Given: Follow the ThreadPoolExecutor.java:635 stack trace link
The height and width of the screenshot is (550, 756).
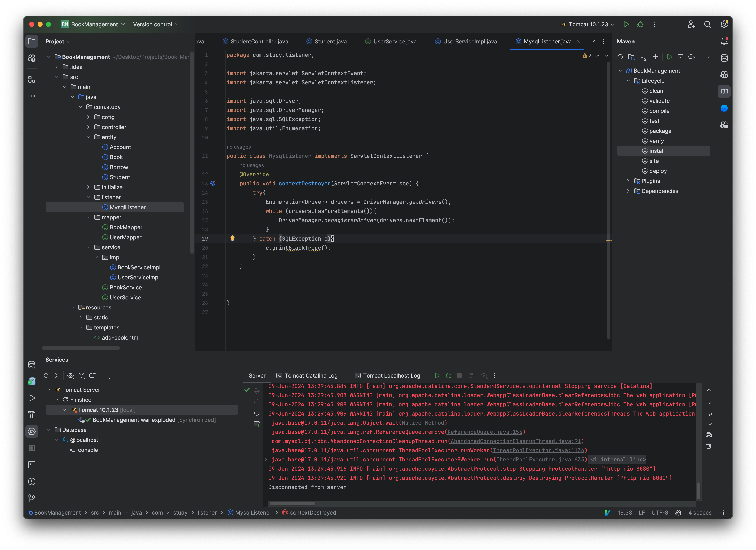Looking at the screenshot, I should 540,459.
